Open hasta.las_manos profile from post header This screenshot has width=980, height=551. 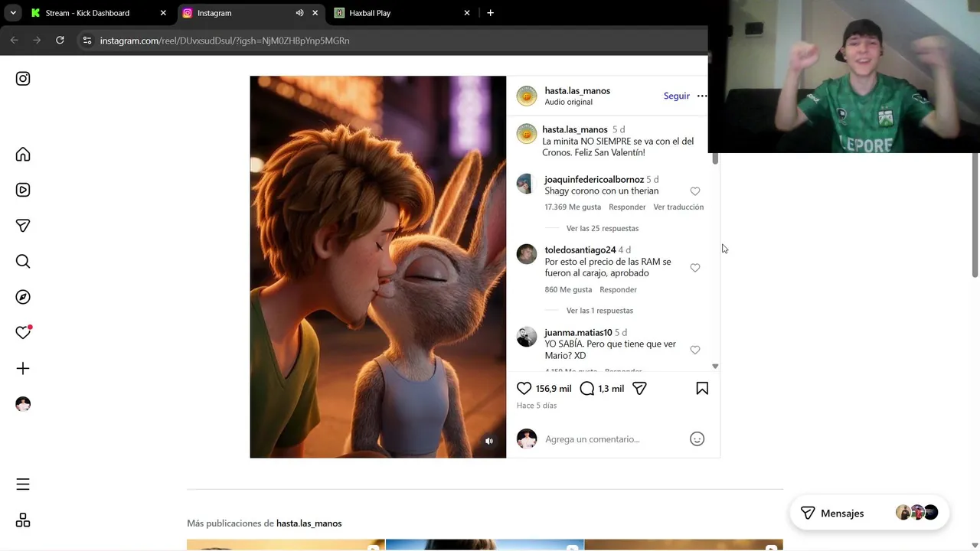tap(577, 91)
